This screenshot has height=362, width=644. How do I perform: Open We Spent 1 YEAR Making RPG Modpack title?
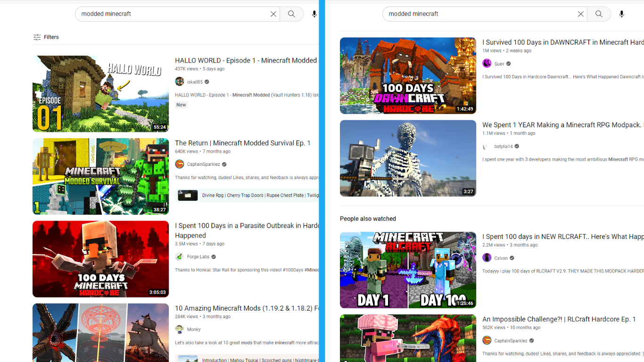tap(563, 125)
